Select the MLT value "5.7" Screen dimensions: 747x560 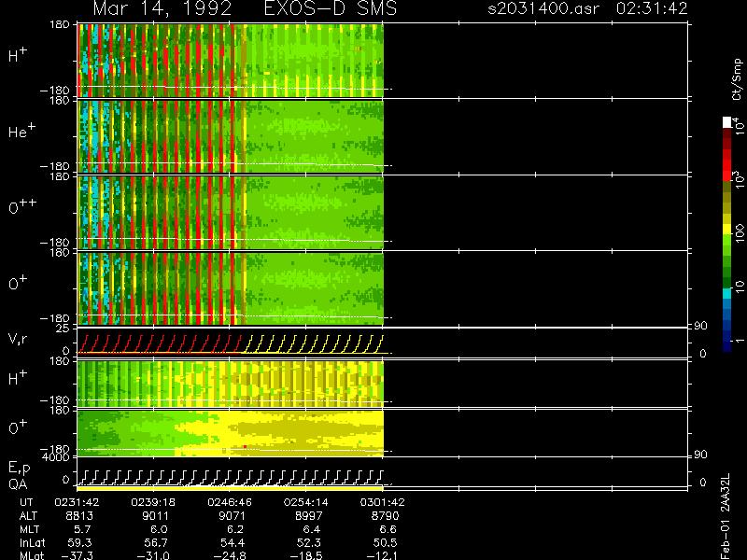pos(81,529)
